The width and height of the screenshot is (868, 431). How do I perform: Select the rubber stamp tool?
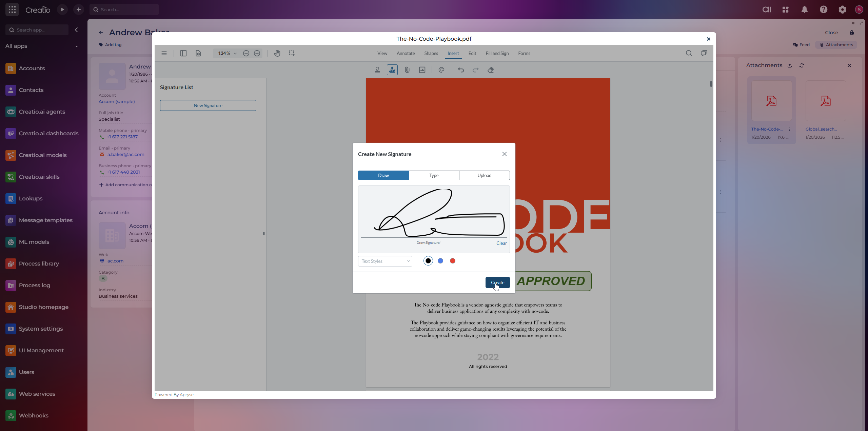pos(377,70)
